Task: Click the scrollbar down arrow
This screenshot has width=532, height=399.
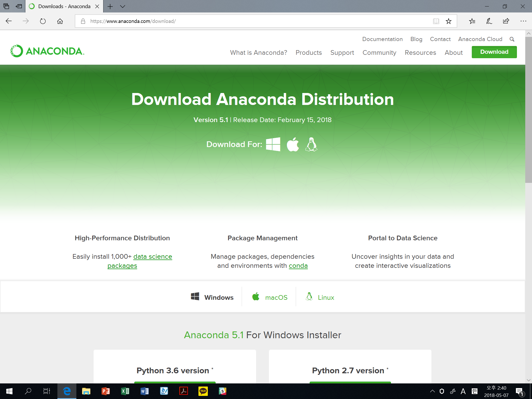Action: pyautogui.click(x=528, y=380)
